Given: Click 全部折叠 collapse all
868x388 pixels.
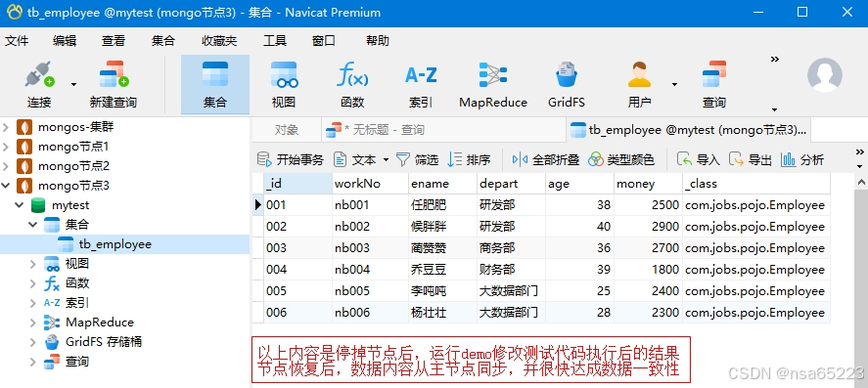Looking at the screenshot, I should point(546,159).
